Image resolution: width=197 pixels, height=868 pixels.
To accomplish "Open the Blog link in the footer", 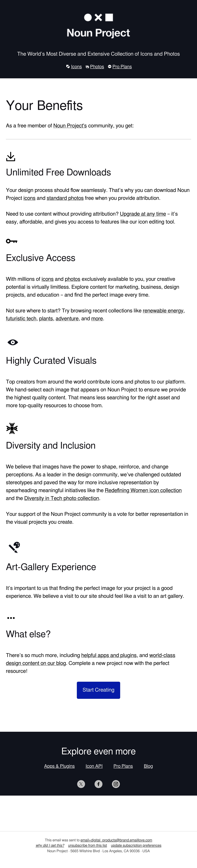I will tap(148, 766).
